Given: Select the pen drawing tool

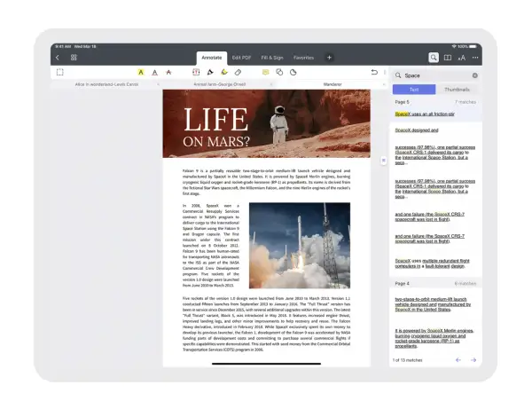Looking at the screenshot, I should (210, 72).
